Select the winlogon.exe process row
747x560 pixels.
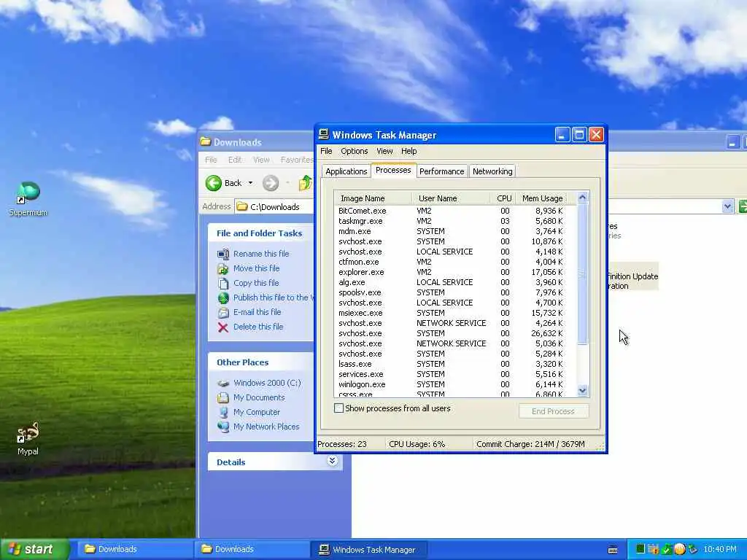pos(451,384)
